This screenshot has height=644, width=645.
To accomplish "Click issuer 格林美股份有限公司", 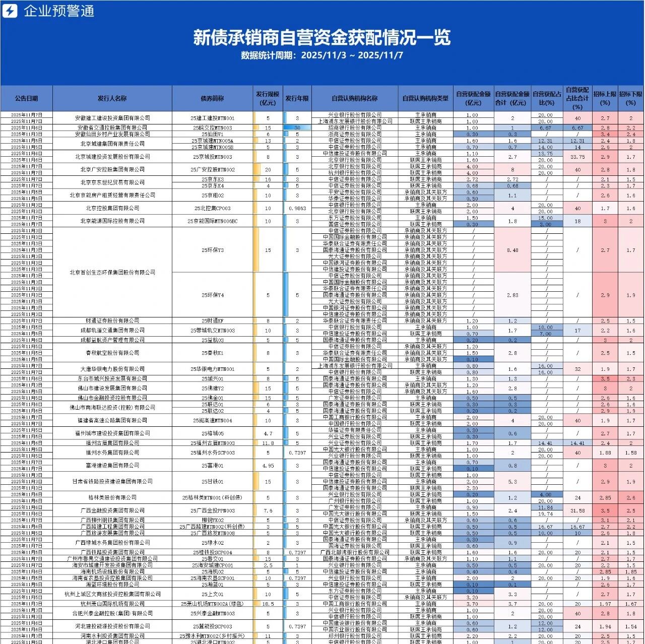I will click(112, 497).
